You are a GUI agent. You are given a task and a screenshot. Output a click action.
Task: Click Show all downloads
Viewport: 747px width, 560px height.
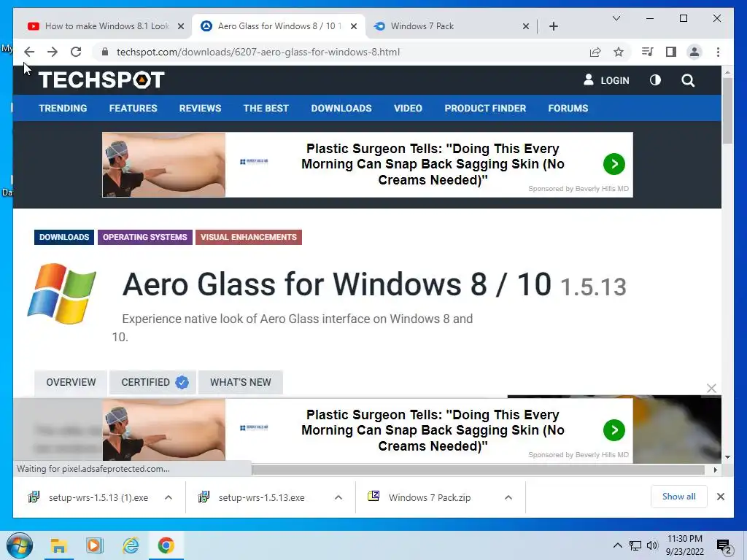(x=679, y=497)
